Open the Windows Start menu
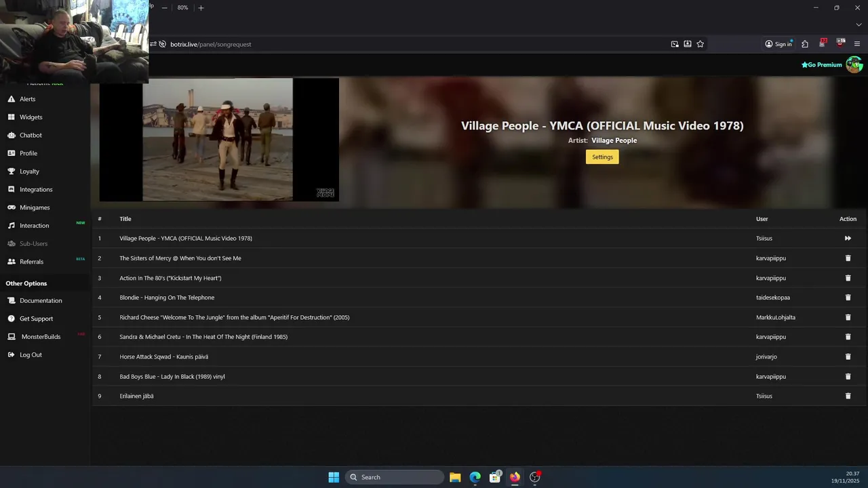This screenshot has height=488, width=868. [x=334, y=477]
